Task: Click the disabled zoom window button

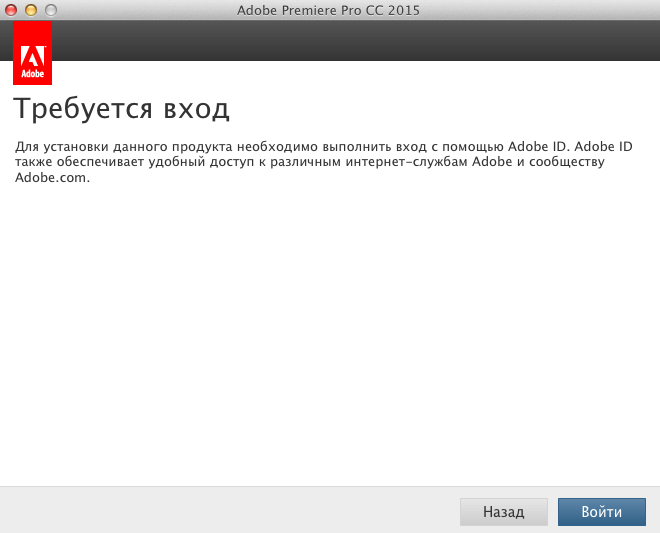Action: pyautogui.click(x=51, y=10)
